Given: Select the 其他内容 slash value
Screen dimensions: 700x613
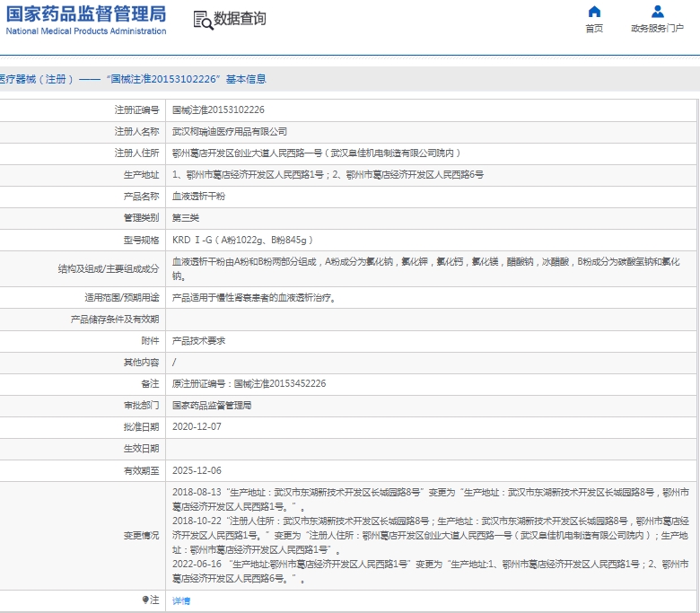Looking at the screenshot, I should pos(174,362).
